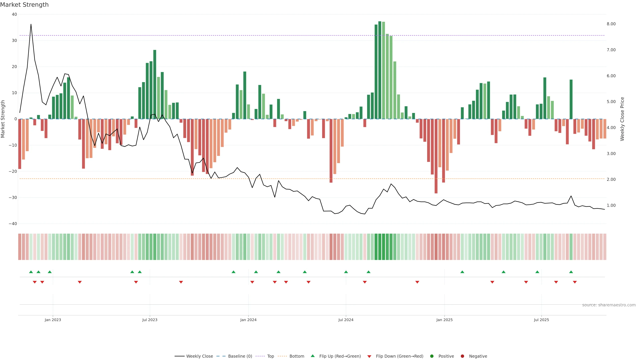Click the Bottom legend line marker
644x362 pixels.
click(x=282, y=356)
